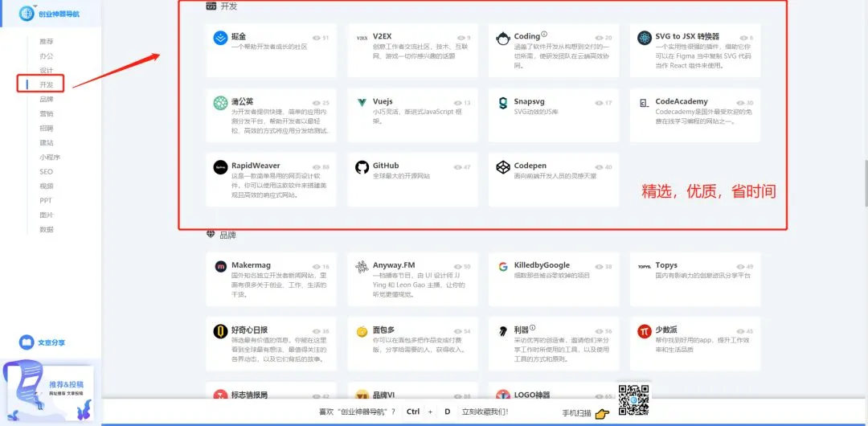Open the KilledbyGoogle card title

542,265
